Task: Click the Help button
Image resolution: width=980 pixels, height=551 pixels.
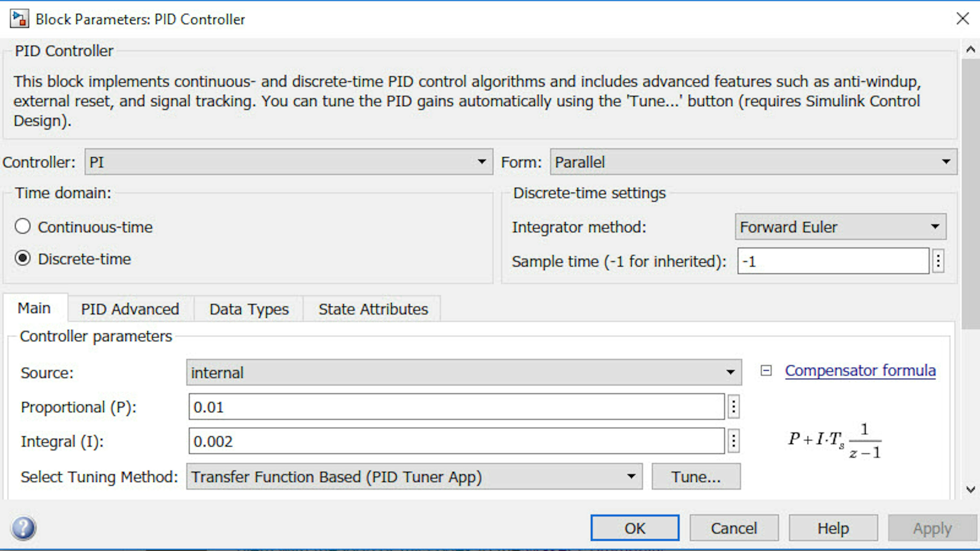Action: click(833, 528)
